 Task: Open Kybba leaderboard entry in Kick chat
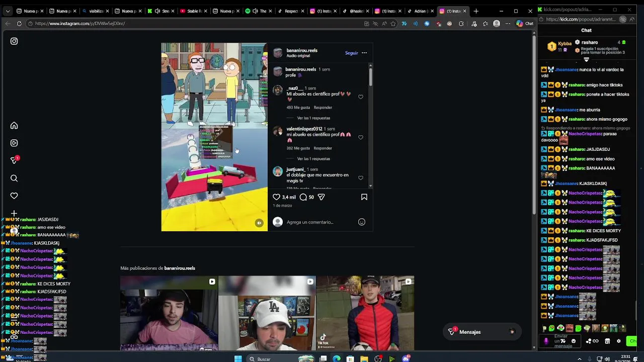tap(560, 47)
